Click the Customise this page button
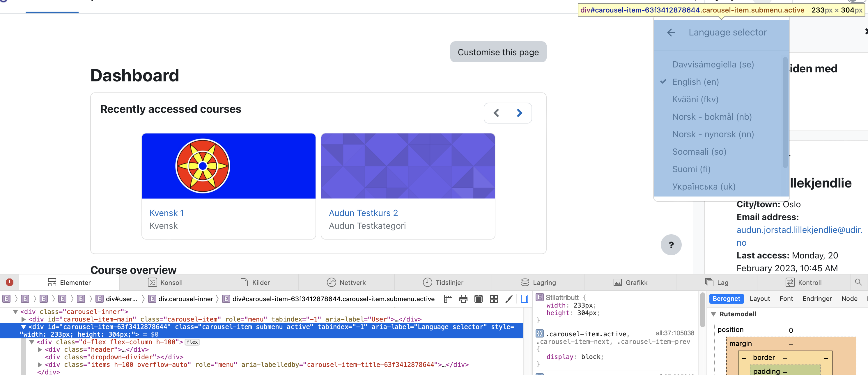868x375 pixels. (x=498, y=52)
